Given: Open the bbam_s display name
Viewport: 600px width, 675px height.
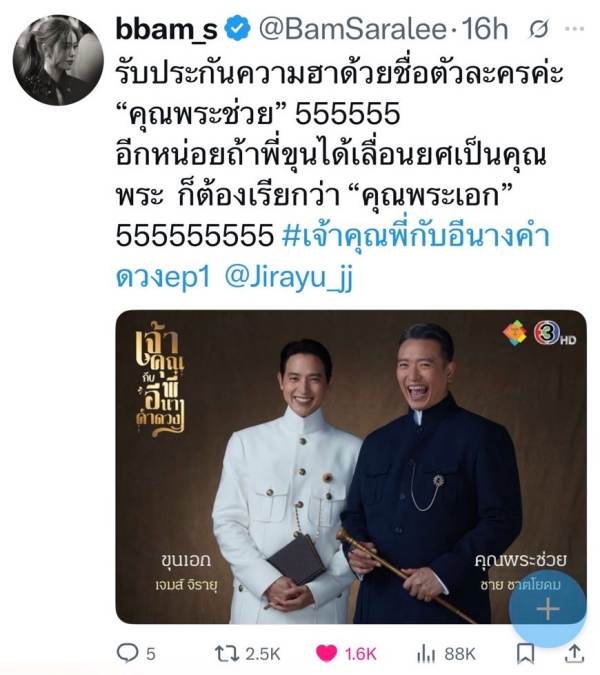Looking at the screenshot, I should (167, 29).
